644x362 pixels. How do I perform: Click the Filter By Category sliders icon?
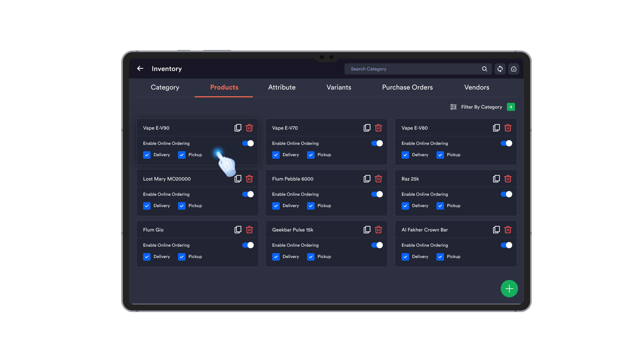tap(453, 107)
